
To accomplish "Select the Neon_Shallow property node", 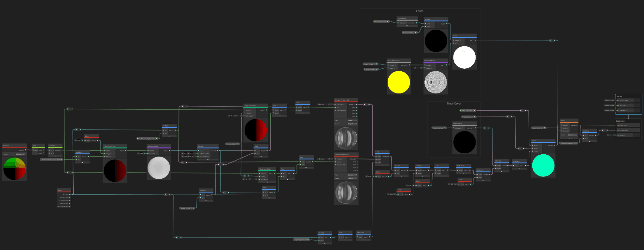I will coord(468,110).
